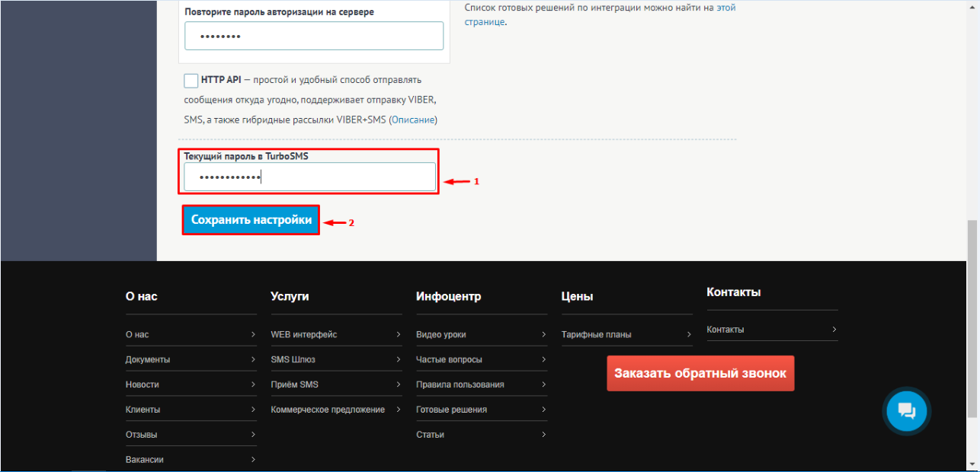Viewport: 980px width, 472px height.
Task: Open the Видео уроки footer link
Action: pyautogui.click(x=441, y=334)
